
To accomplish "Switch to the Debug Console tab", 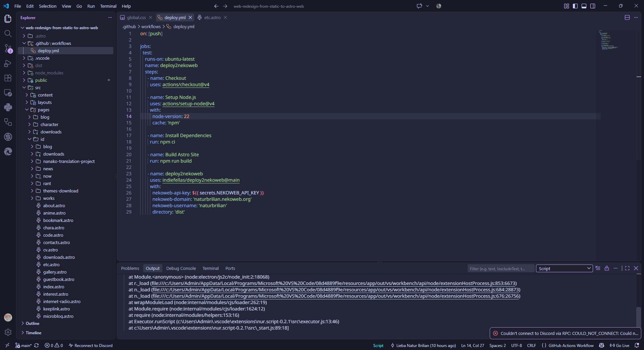I will [x=181, y=268].
